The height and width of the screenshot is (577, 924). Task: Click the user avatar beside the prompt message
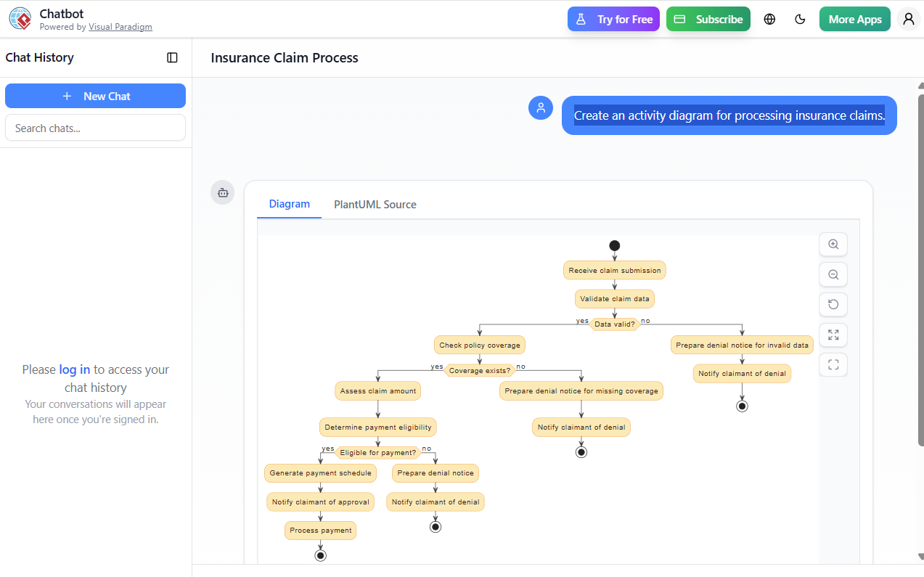pyautogui.click(x=540, y=107)
